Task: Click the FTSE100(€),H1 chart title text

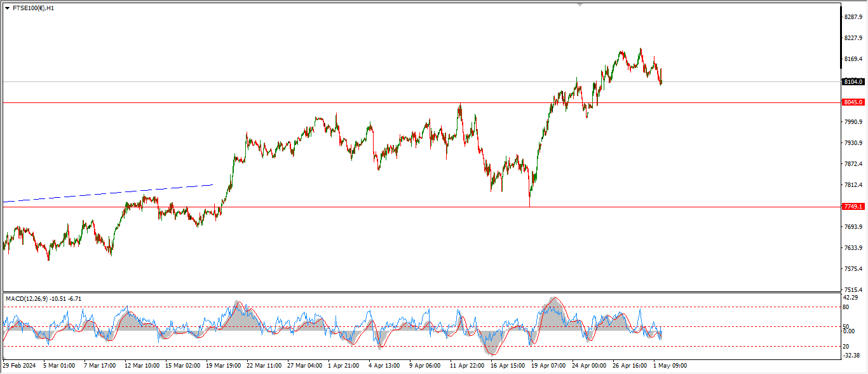Action: click(x=33, y=8)
